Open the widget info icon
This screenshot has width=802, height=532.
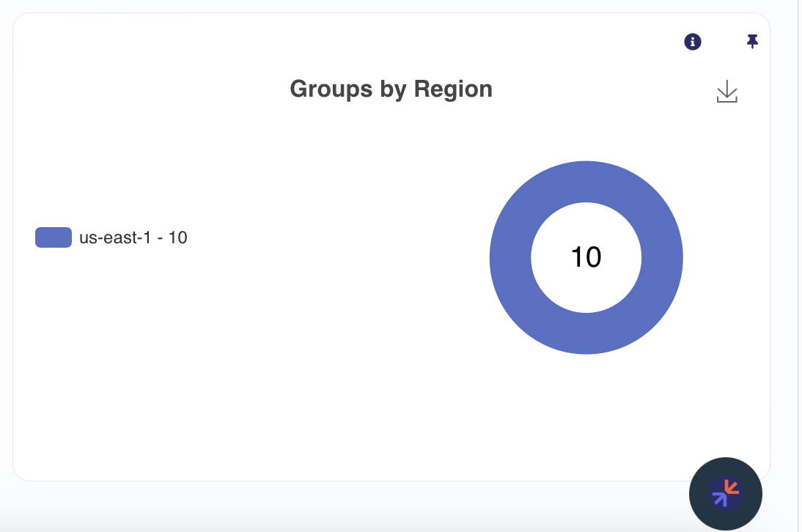point(693,41)
